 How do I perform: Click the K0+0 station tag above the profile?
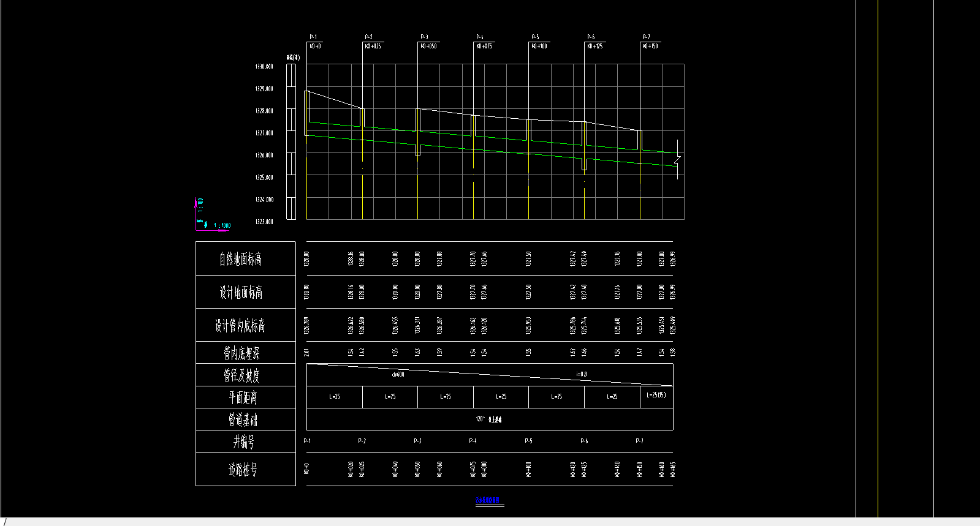tap(316, 46)
